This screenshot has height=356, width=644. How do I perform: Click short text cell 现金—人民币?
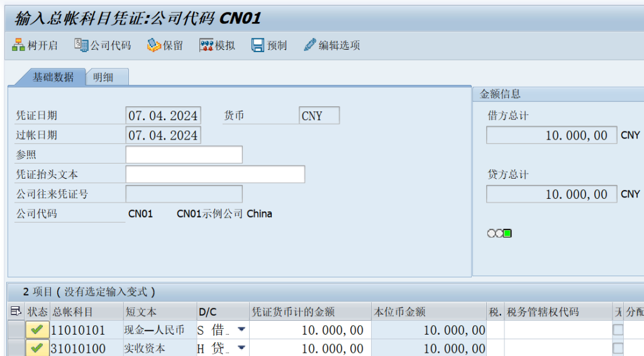pos(160,330)
